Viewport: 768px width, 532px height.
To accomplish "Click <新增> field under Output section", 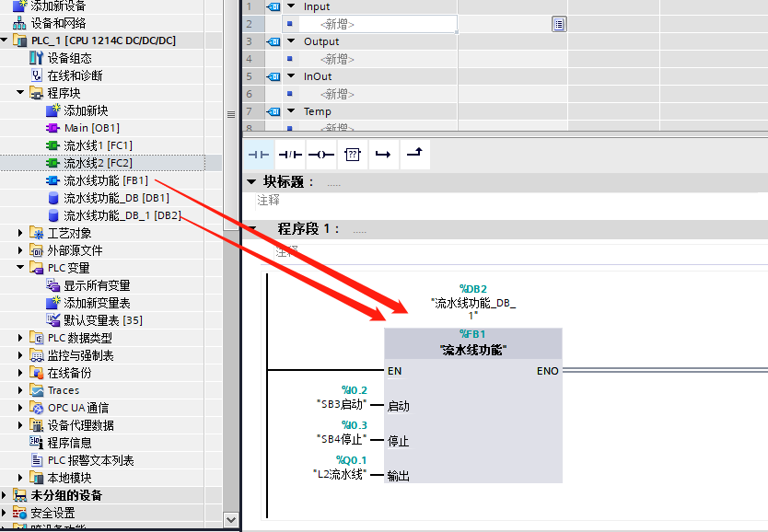I will click(337, 59).
